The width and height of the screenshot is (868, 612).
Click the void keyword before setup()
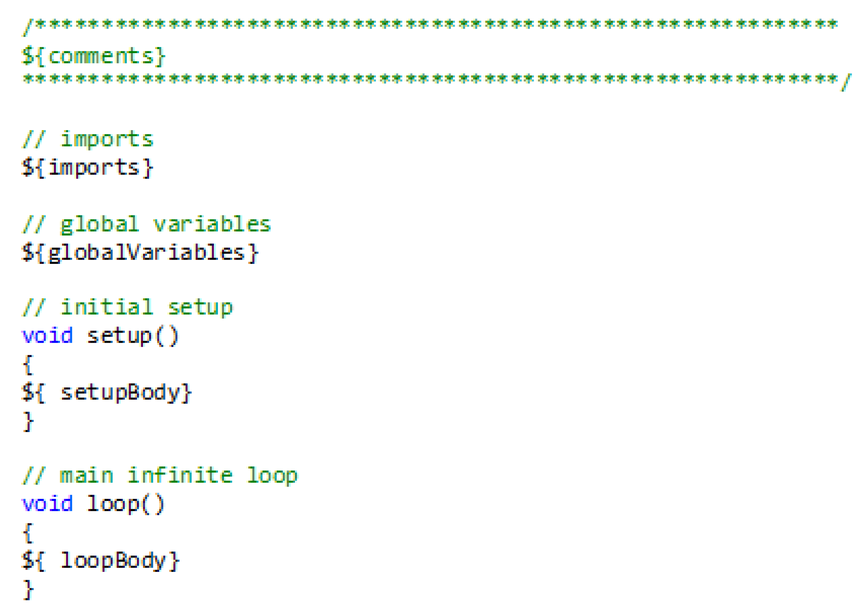(x=48, y=336)
